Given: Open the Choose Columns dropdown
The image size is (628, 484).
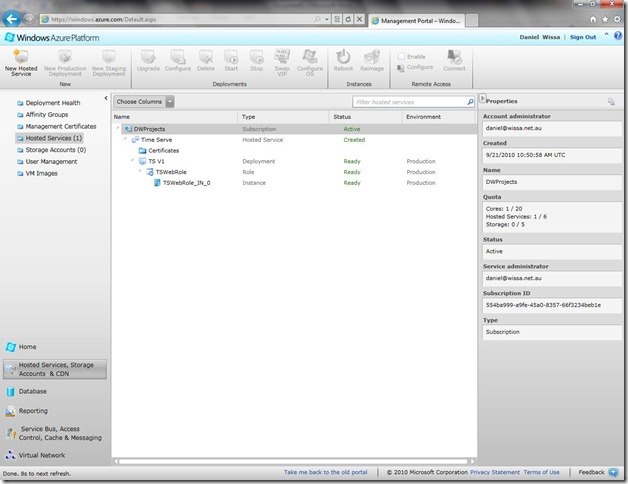Looking at the screenshot, I should coord(170,101).
